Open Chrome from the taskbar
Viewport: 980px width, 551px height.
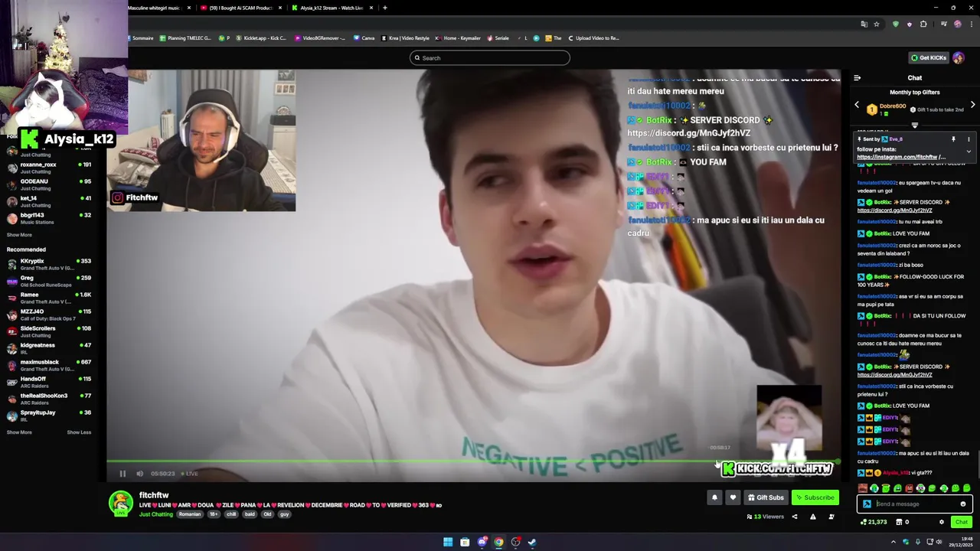pos(498,542)
